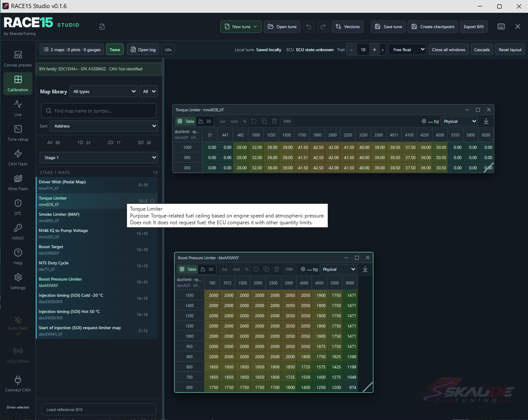Click the redo arrow in top toolbar
The image size is (528, 420).
[323, 26]
